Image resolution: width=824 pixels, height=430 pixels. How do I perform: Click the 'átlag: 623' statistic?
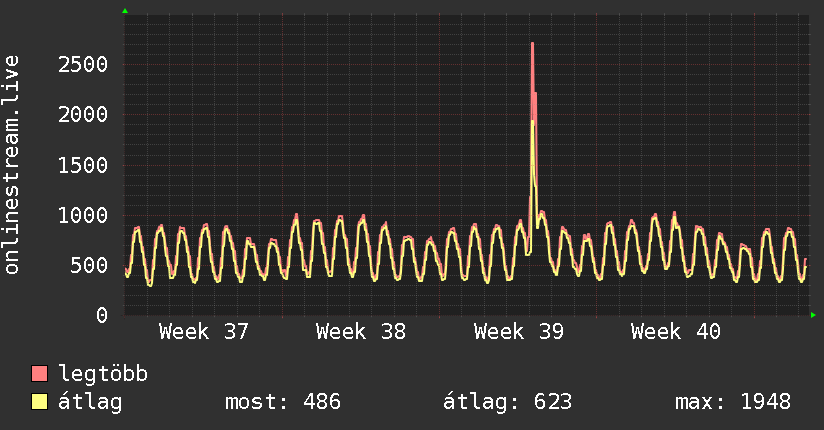pyautogui.click(x=507, y=402)
